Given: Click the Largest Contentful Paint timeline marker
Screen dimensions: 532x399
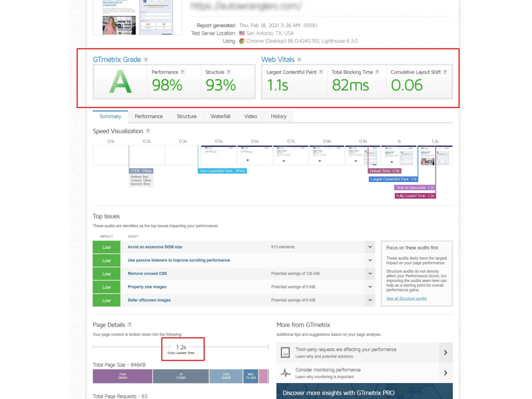Looking at the screenshot, I should (394, 179).
